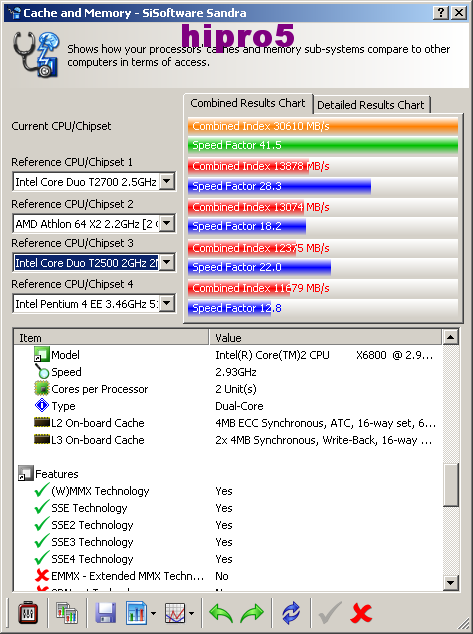Click the L3 On-board Cache chip icon
This screenshot has height=634, width=473.
point(42,440)
